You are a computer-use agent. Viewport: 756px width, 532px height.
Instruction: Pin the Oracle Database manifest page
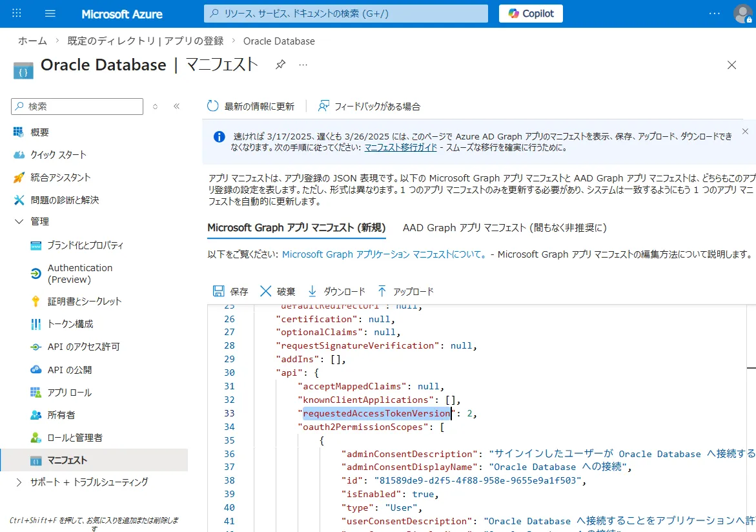click(280, 65)
